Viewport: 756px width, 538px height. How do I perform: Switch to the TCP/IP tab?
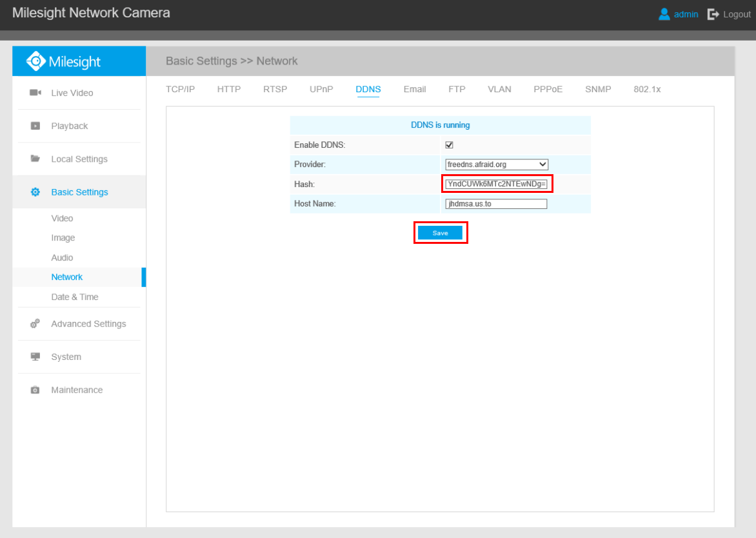(181, 89)
